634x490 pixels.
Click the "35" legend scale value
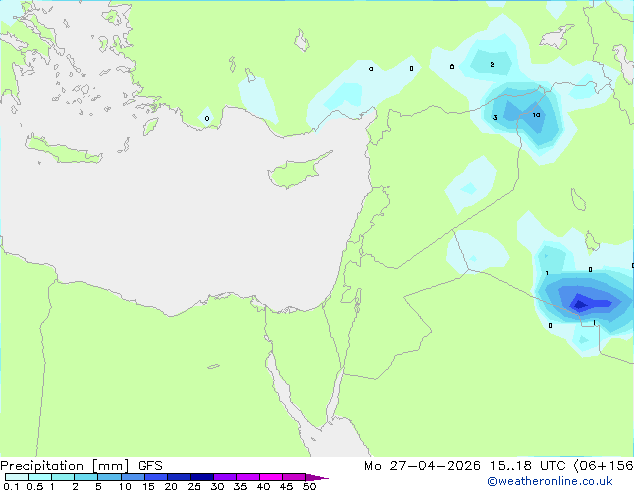(x=240, y=486)
